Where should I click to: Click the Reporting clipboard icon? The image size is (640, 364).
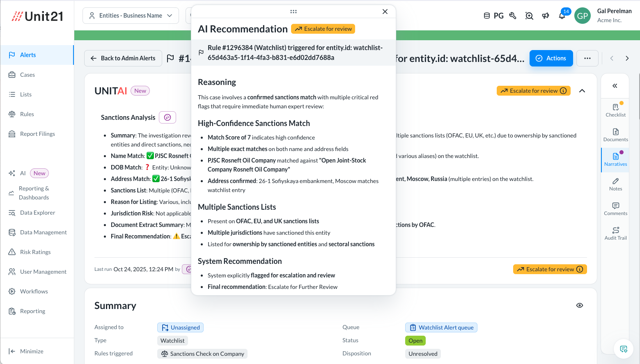[12, 311]
